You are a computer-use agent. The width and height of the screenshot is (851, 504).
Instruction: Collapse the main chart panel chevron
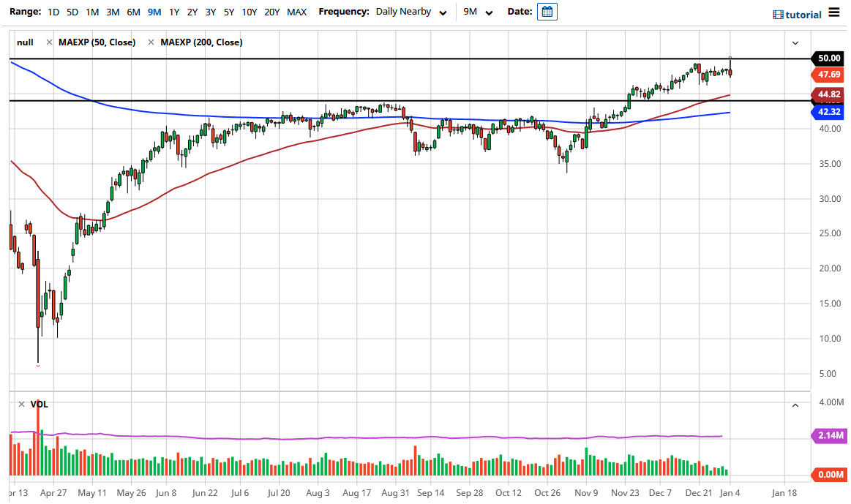(795, 42)
